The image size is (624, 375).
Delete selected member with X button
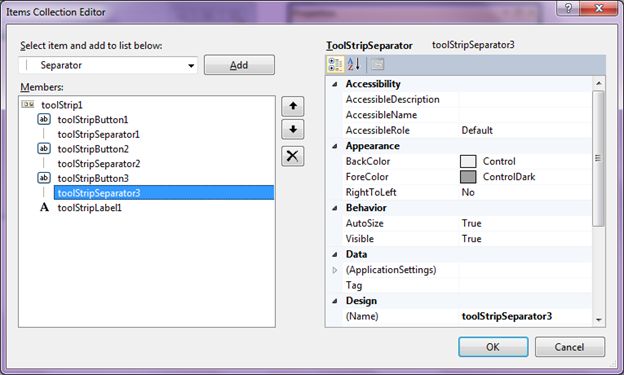click(x=292, y=156)
